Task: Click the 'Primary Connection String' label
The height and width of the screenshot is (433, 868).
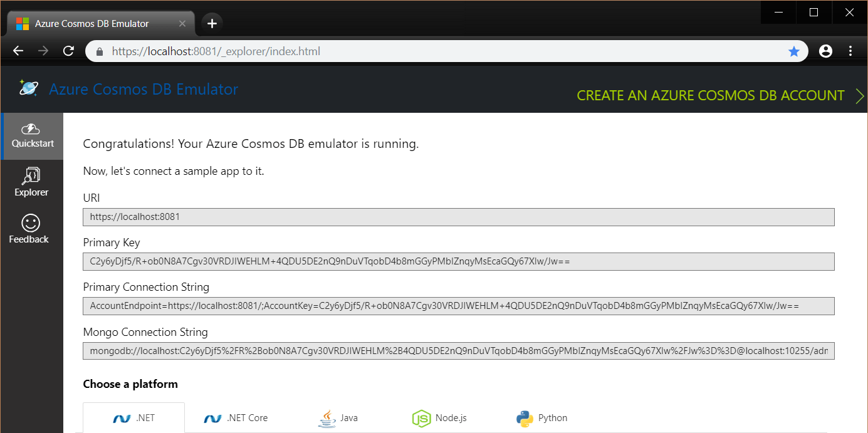Action: point(146,287)
